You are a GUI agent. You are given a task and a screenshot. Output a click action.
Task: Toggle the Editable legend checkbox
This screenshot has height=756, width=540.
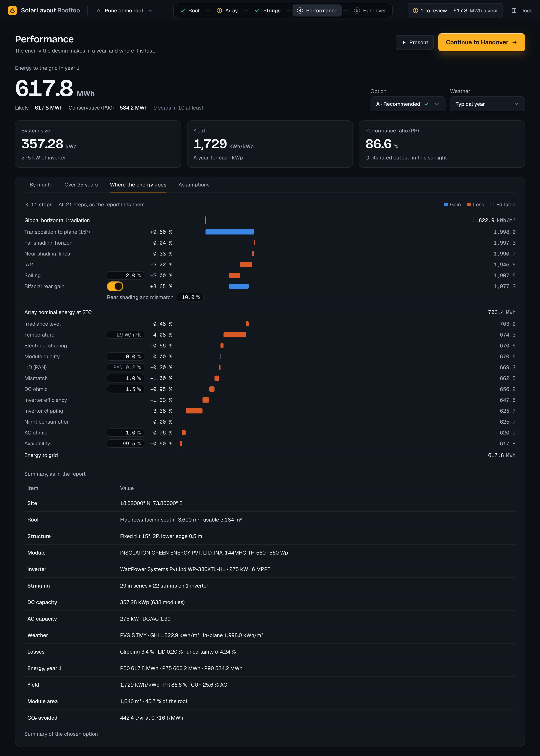492,204
